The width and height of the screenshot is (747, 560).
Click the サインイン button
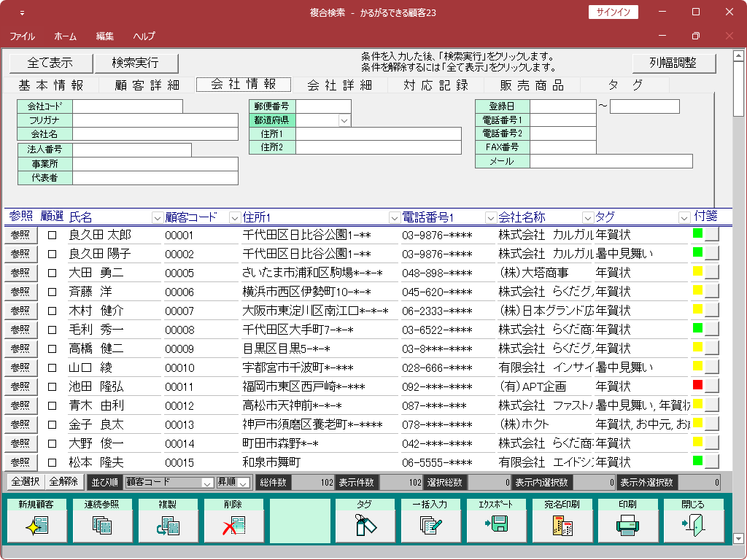tap(613, 12)
